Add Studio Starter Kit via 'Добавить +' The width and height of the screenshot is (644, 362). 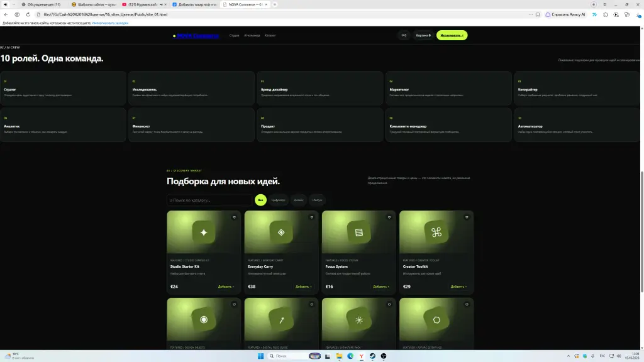point(226,287)
